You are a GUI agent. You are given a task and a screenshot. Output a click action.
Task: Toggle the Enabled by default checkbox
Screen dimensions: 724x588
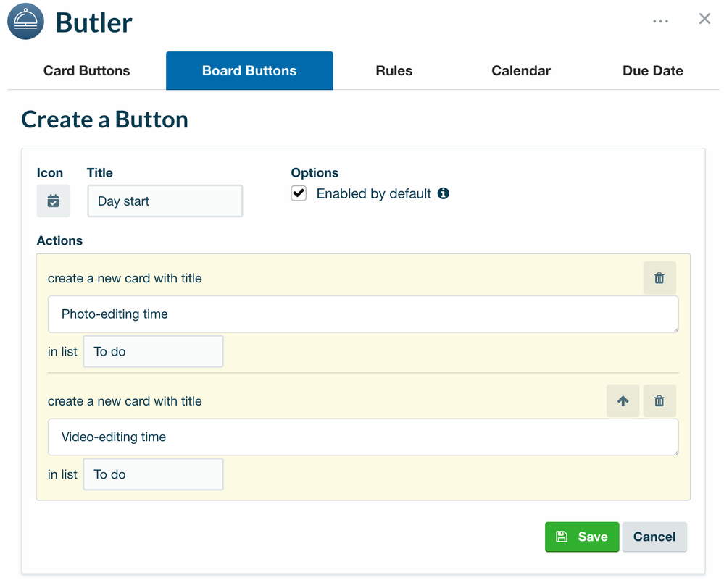point(299,193)
